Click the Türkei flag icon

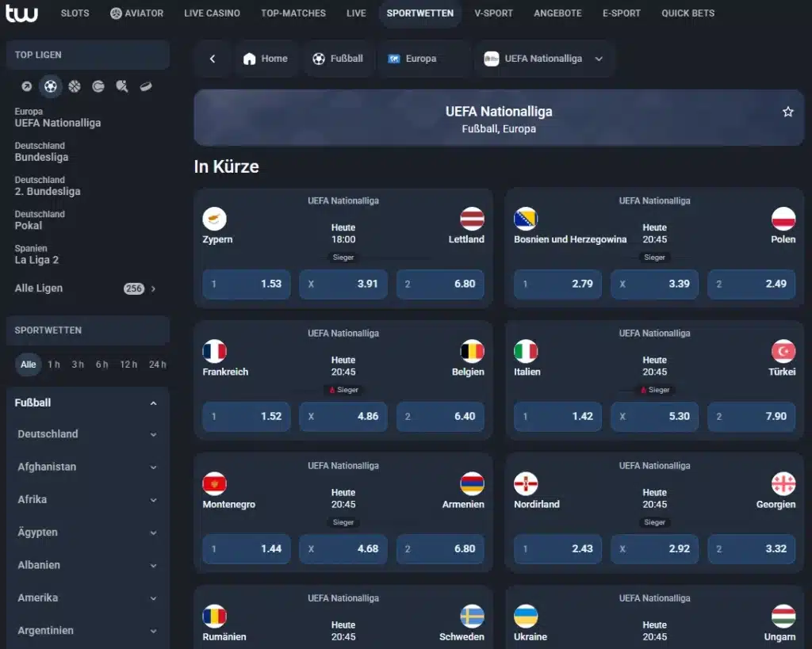click(x=783, y=351)
